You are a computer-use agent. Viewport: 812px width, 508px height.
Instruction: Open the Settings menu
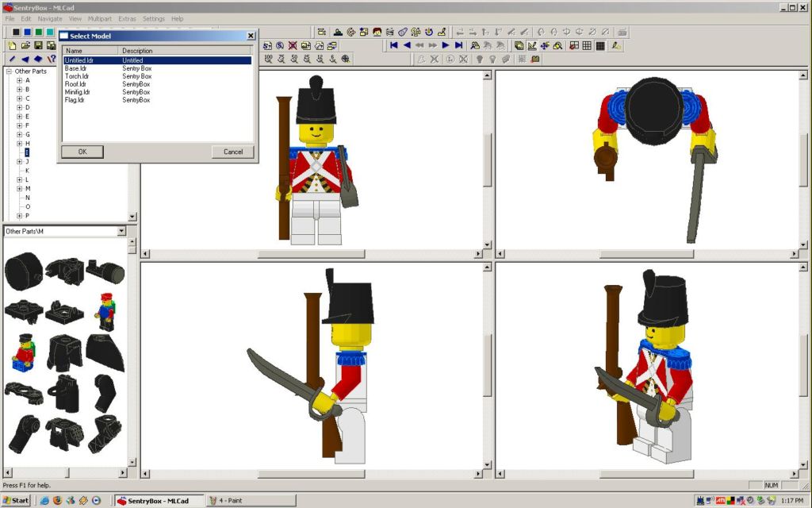pyautogui.click(x=153, y=19)
